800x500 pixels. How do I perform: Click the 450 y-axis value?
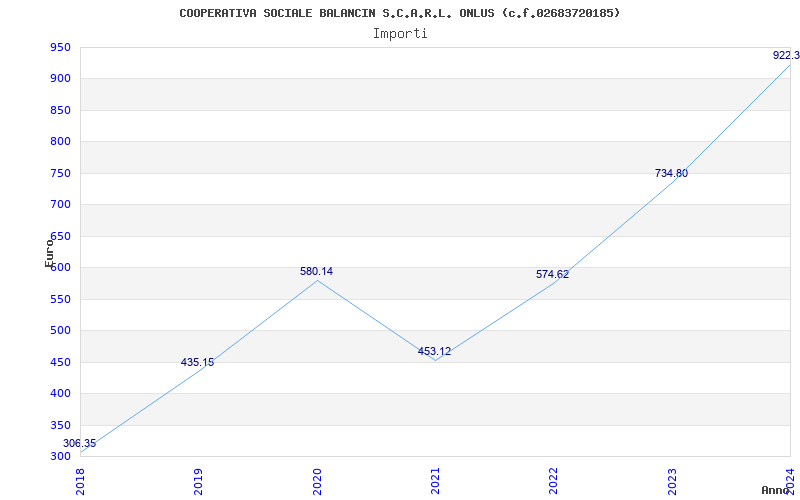[60, 362]
